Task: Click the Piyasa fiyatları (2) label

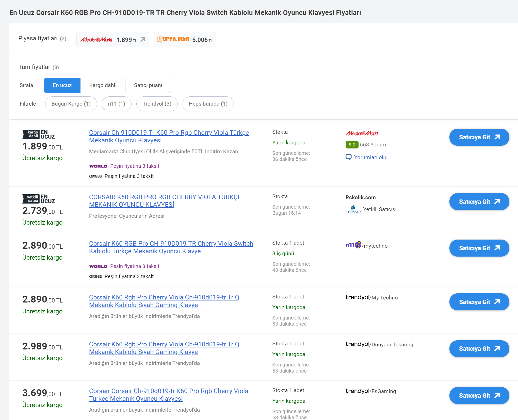Action: (x=42, y=38)
